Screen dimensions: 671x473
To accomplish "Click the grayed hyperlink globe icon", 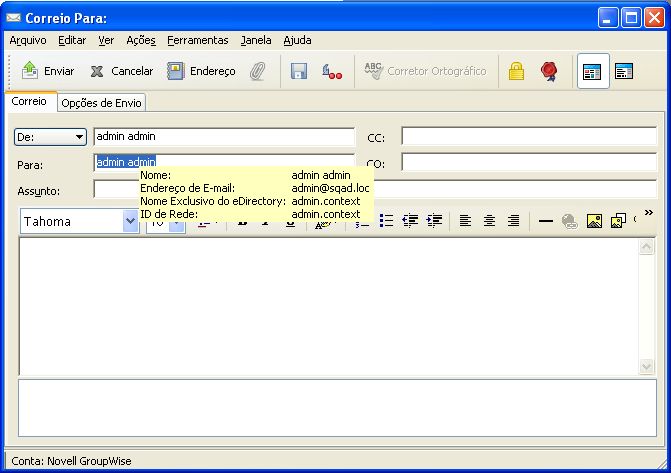I will 570,221.
